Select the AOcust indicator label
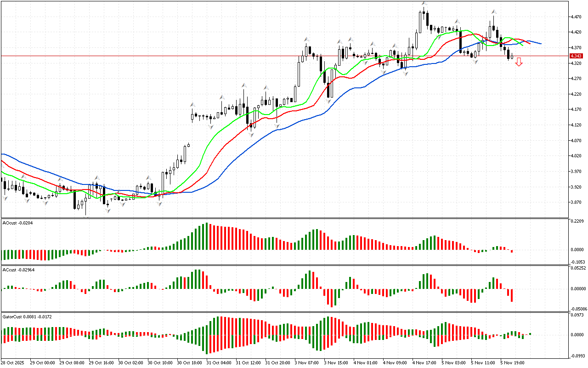This screenshot has height=368, width=588. [17, 223]
